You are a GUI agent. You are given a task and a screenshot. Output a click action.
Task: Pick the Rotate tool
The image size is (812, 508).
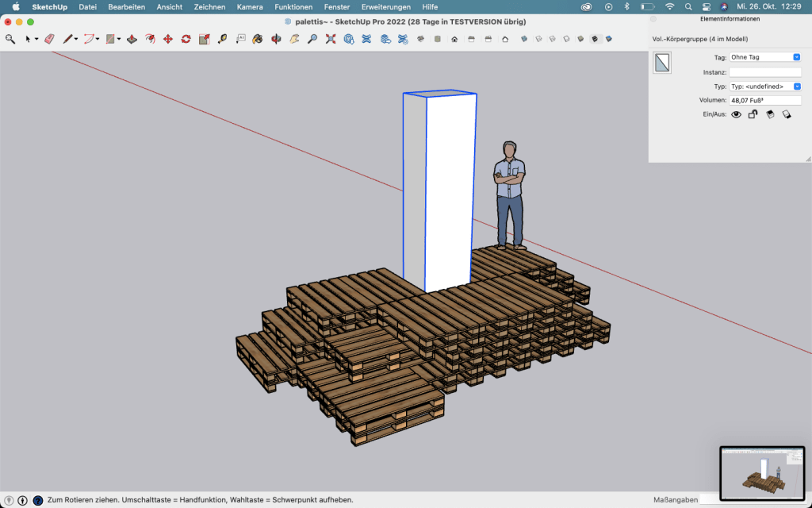186,38
